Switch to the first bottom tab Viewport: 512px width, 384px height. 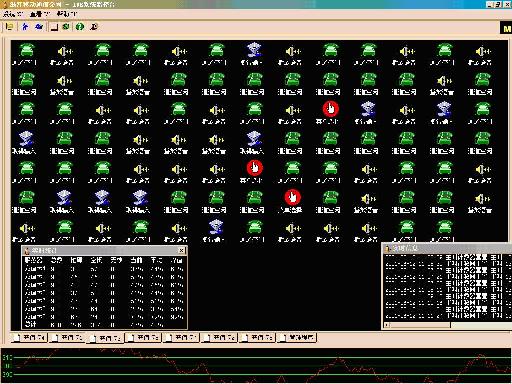coord(29,338)
